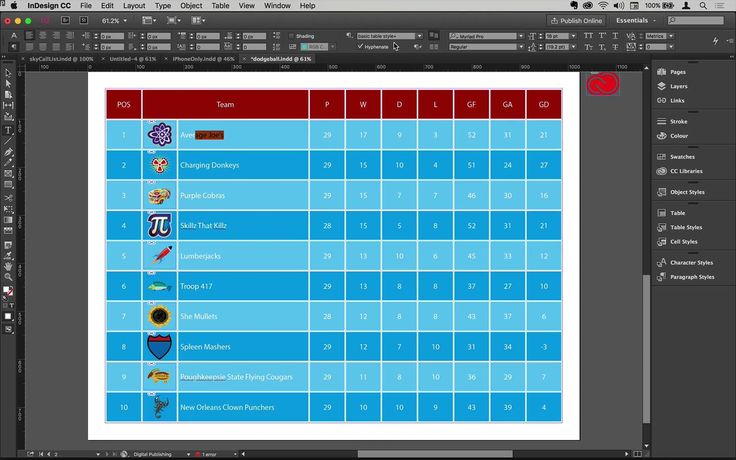Select the Scissors tool

(8, 198)
